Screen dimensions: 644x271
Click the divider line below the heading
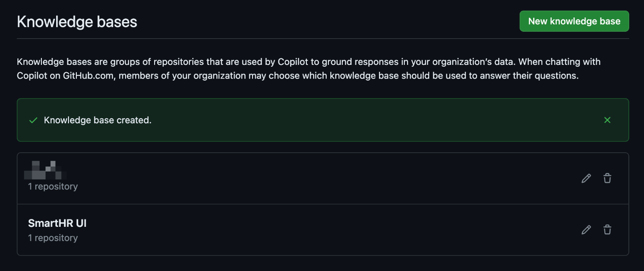coord(323,39)
